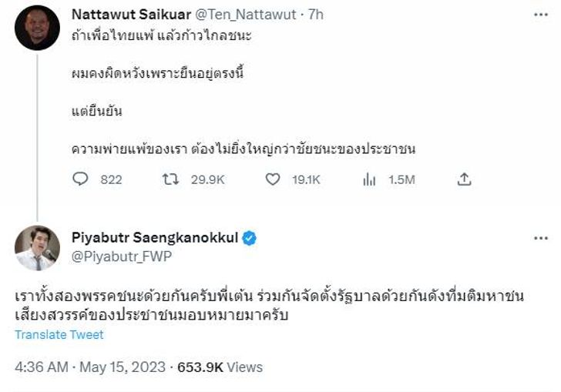Open the 653.9K Views count
Image resolution: width=561 pixels, height=392 pixels.
point(220,367)
